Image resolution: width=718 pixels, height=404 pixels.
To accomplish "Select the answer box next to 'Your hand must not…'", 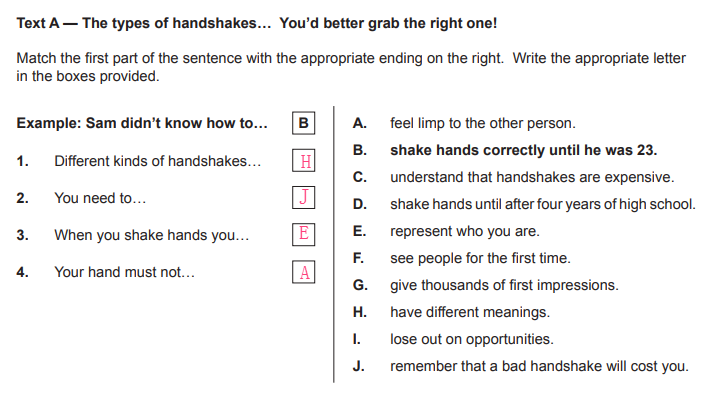I will point(305,271).
